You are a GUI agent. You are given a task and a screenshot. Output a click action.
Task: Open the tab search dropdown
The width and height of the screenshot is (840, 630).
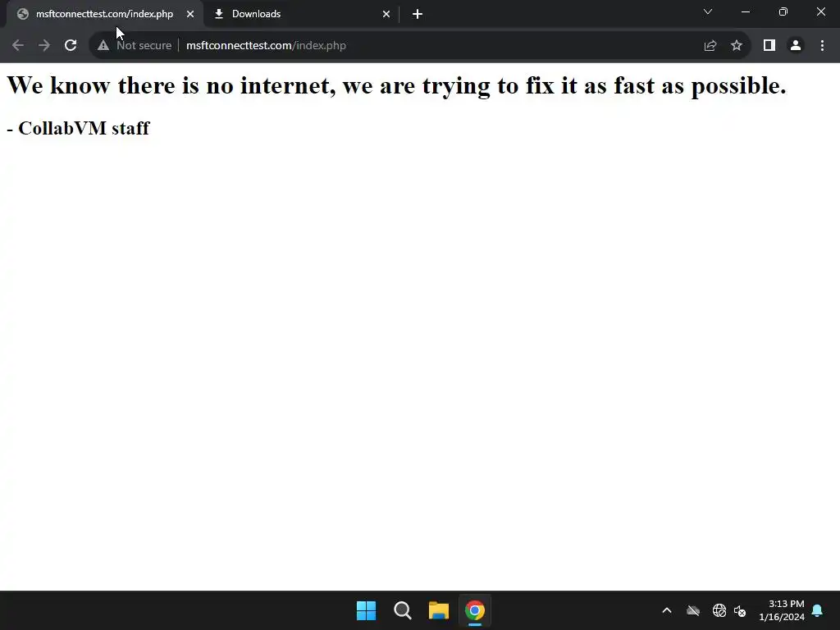[708, 11]
